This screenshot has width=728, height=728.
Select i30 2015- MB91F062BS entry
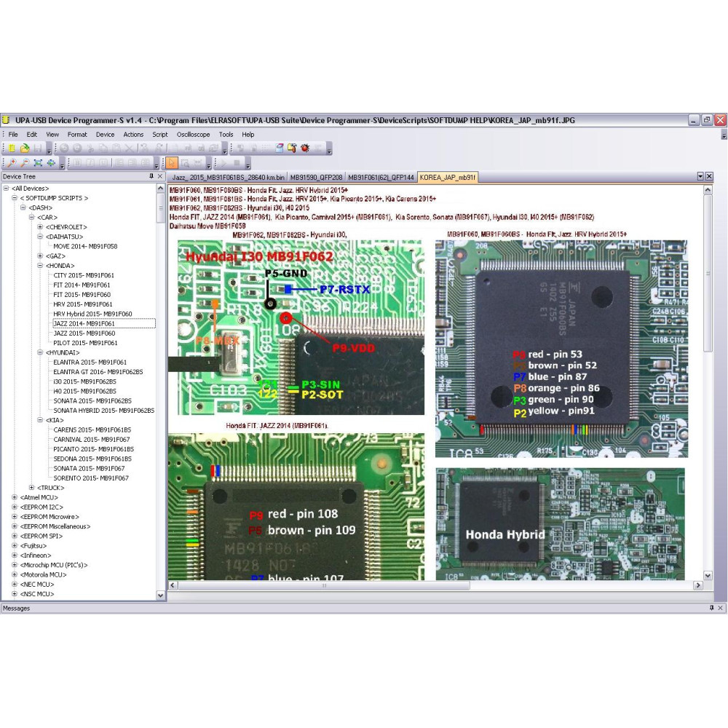point(84,381)
